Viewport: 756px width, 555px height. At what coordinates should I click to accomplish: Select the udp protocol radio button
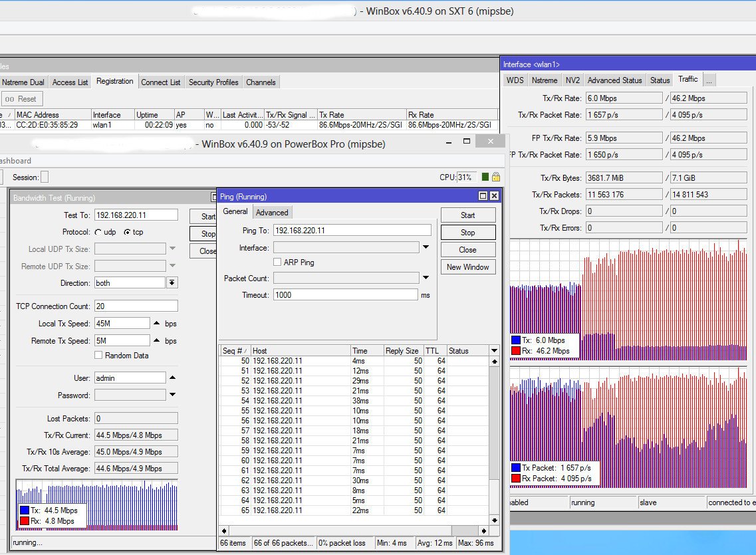pyautogui.click(x=98, y=232)
